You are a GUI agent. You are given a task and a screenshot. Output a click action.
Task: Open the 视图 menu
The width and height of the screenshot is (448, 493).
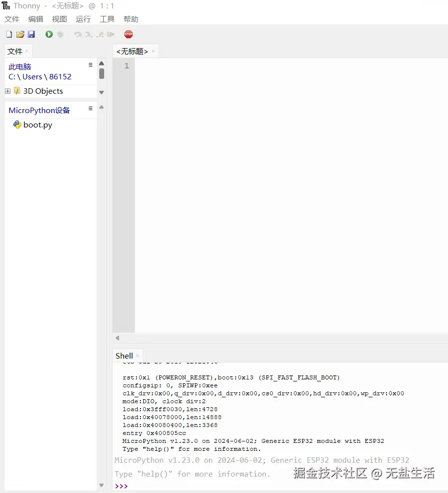(60, 19)
